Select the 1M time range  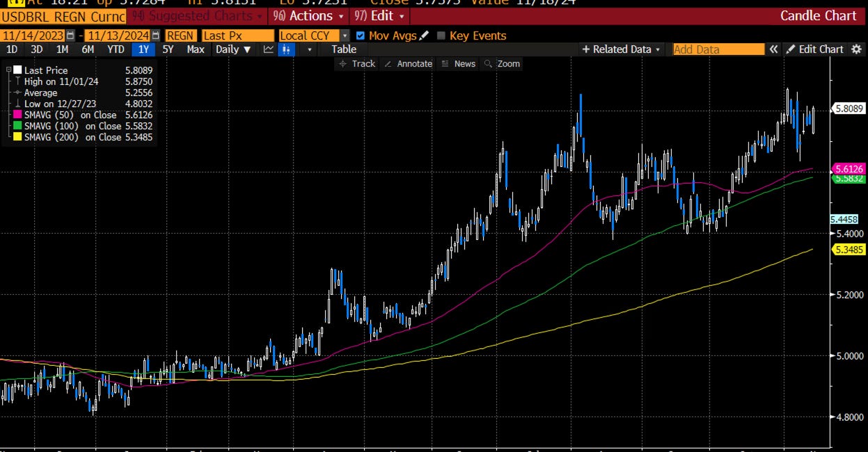click(x=62, y=49)
